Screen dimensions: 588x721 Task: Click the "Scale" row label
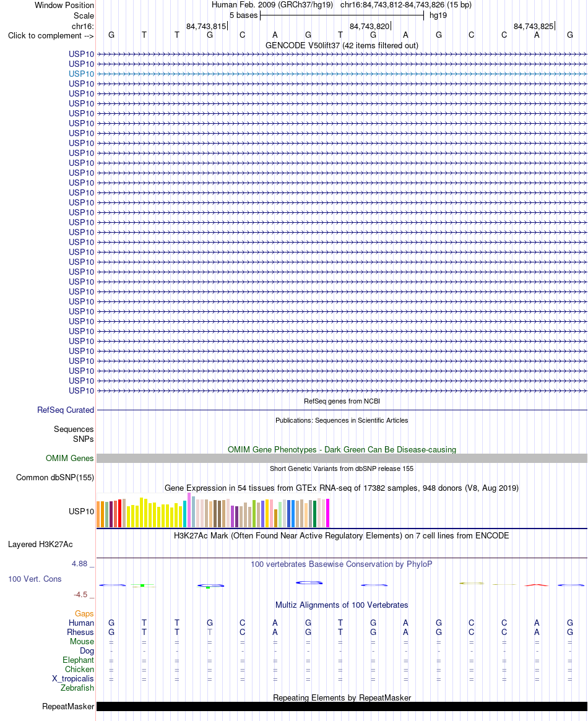click(84, 15)
